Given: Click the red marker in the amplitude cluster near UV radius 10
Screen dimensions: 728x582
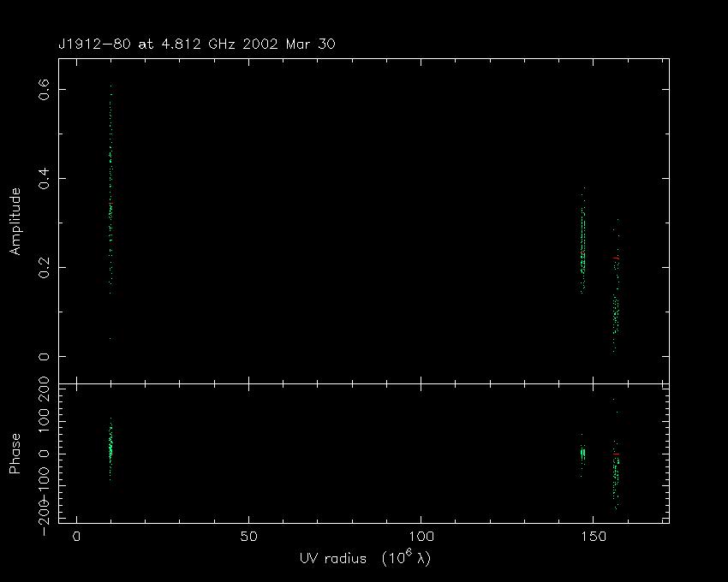Looking at the screenshot, I should [x=111, y=204].
